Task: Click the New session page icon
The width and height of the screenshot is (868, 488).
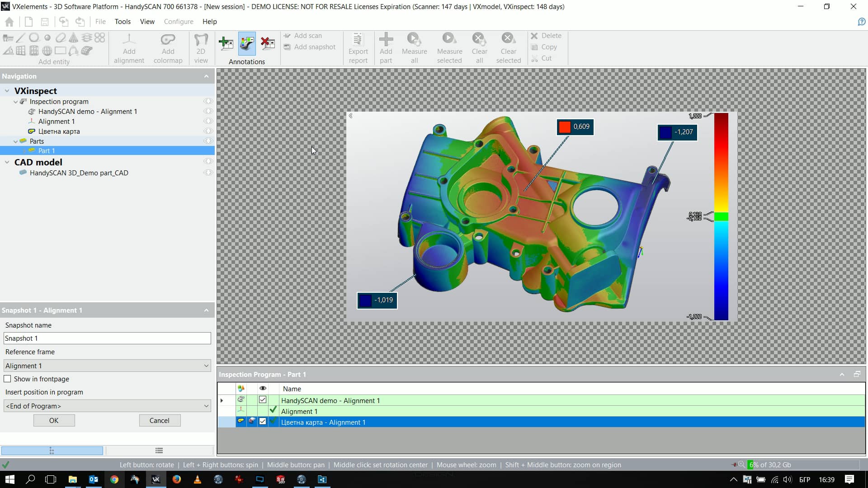Action: click(x=28, y=22)
